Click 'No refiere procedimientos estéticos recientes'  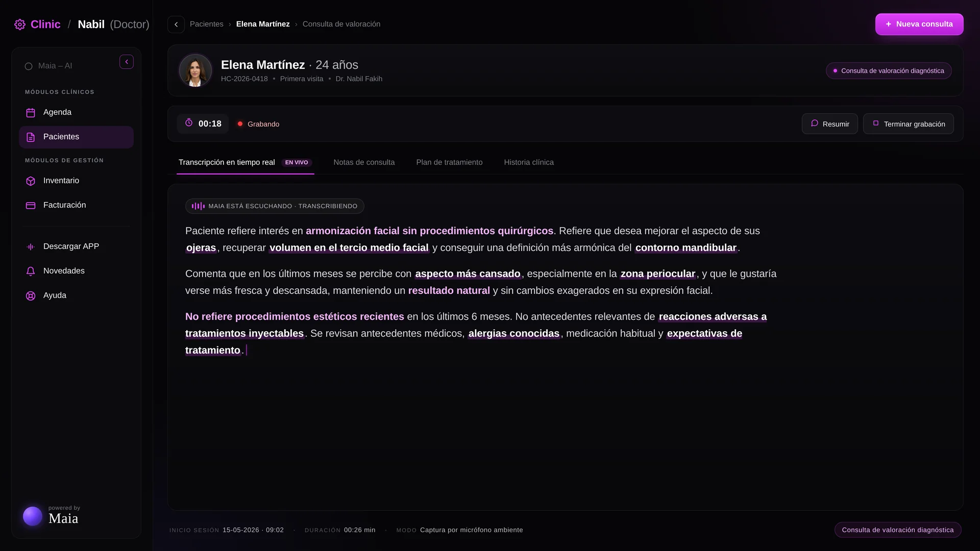click(x=295, y=317)
